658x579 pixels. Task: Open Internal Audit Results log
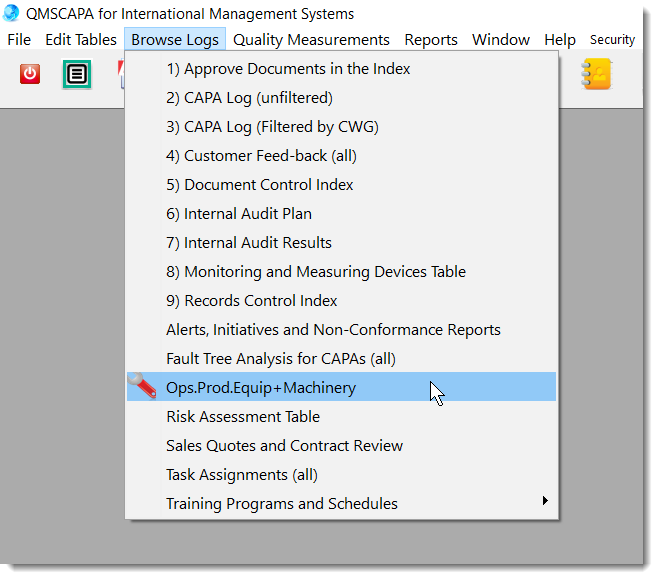tap(249, 243)
